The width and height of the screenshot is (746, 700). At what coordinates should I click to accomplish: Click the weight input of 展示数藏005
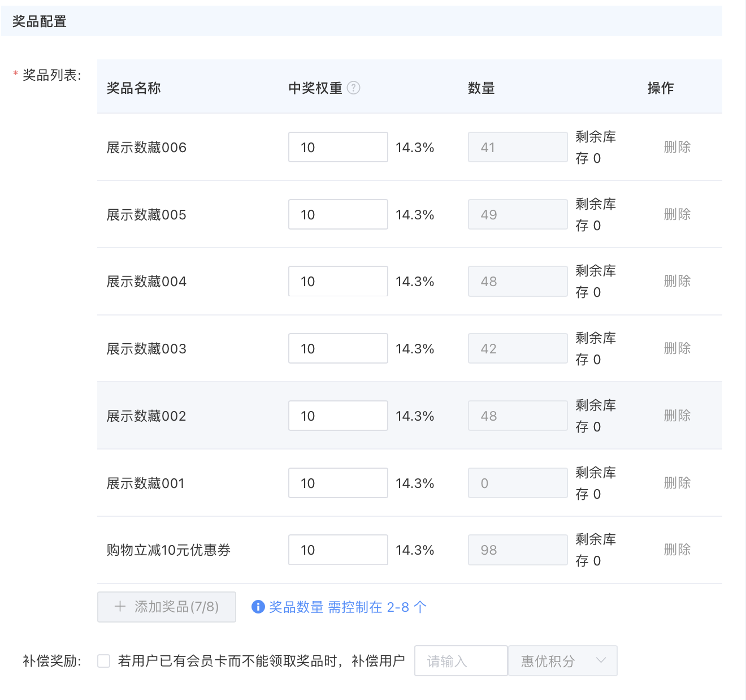tap(338, 214)
